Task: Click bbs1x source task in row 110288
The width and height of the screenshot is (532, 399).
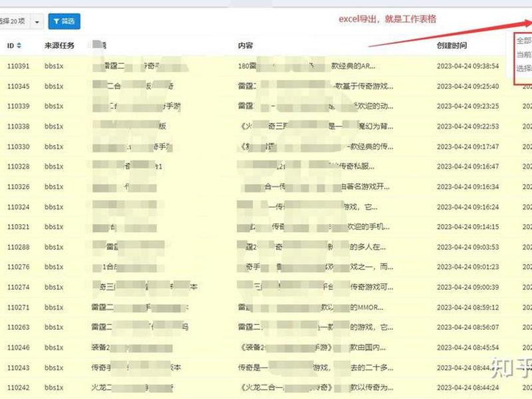Action: [54, 247]
